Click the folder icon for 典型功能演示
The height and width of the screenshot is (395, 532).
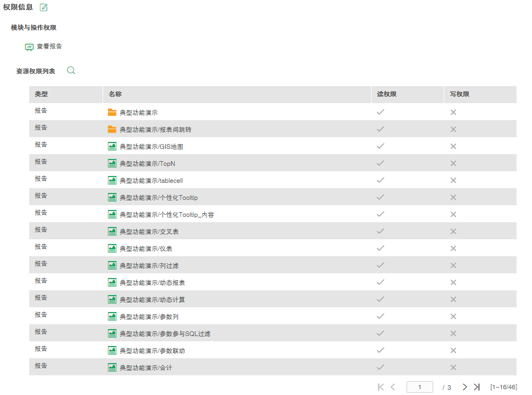pos(112,112)
